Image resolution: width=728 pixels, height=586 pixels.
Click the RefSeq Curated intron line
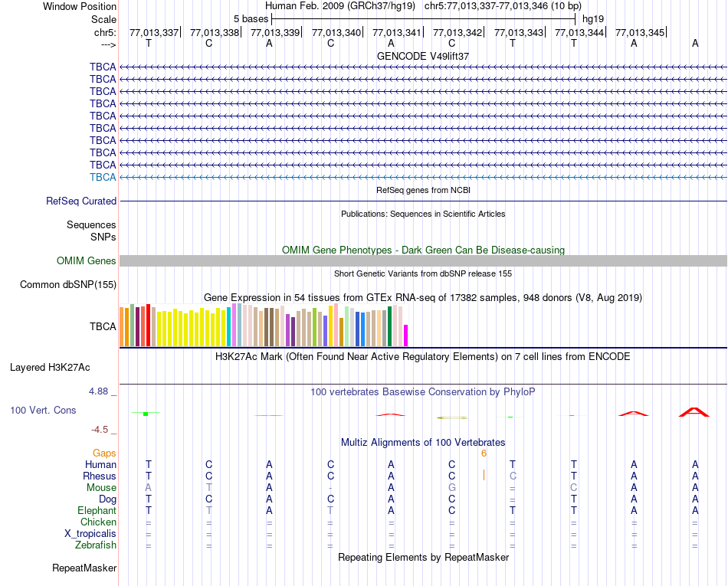click(424, 201)
